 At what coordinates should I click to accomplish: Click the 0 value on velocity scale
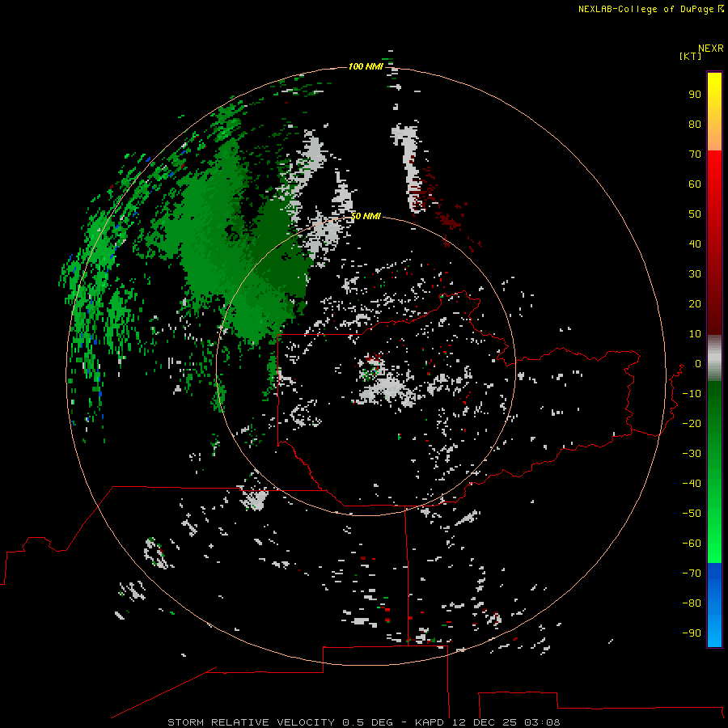[x=697, y=364]
